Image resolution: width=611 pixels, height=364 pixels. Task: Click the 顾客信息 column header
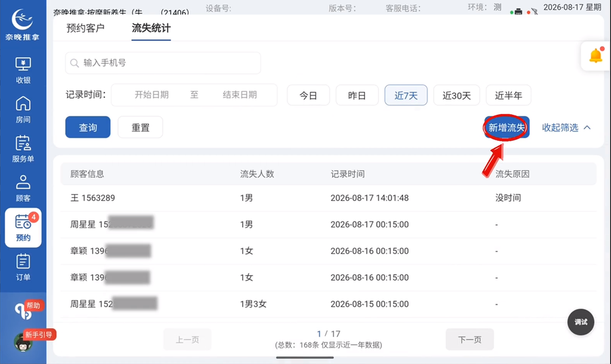tap(87, 174)
